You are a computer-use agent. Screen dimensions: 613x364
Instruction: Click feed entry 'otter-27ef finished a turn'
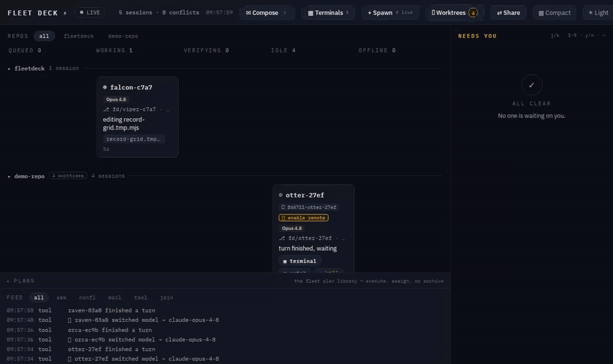[111, 349]
